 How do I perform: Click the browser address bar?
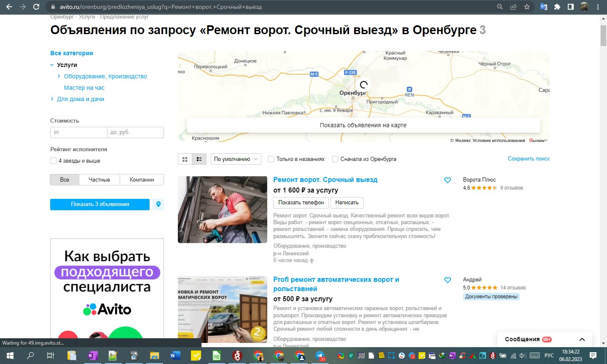(270, 7)
